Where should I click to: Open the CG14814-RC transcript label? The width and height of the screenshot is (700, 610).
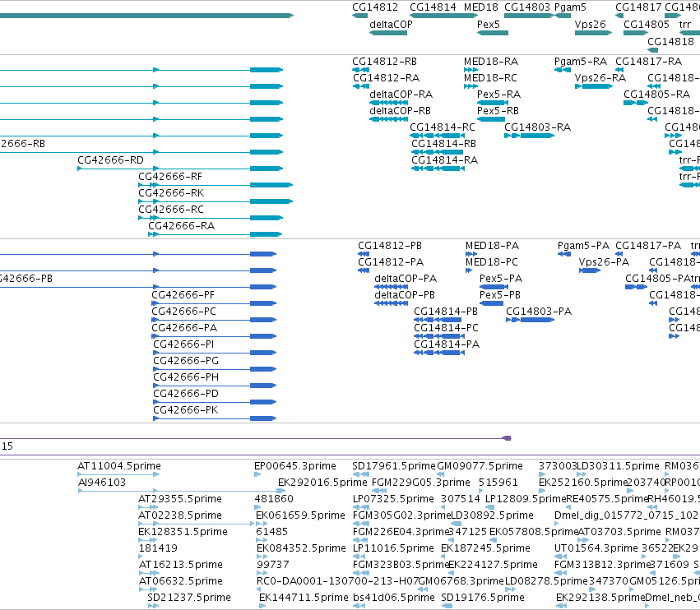(443, 127)
